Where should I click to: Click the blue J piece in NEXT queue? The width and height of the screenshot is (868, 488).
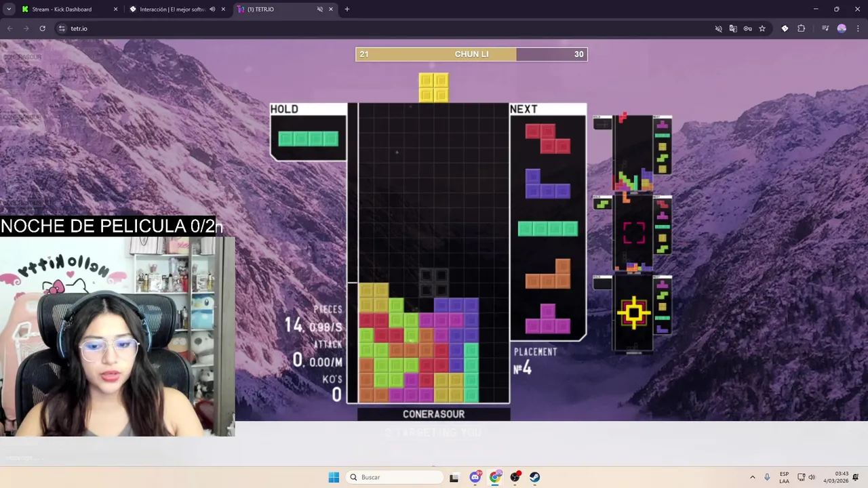547,184
